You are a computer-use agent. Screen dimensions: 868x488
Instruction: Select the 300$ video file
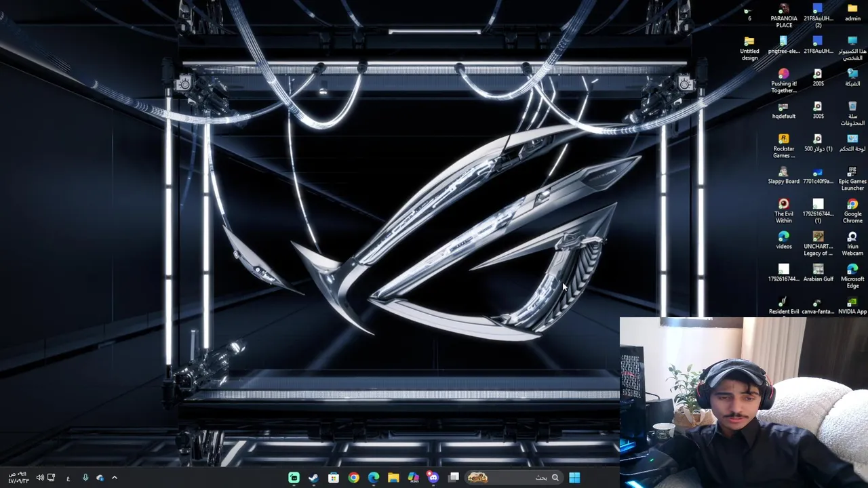pyautogui.click(x=818, y=110)
